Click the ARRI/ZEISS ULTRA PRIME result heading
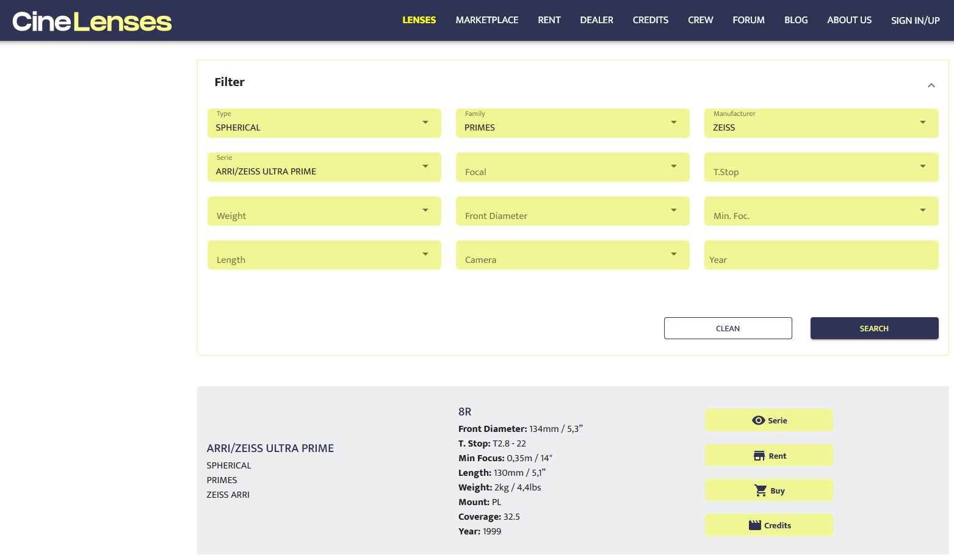 [x=270, y=448]
